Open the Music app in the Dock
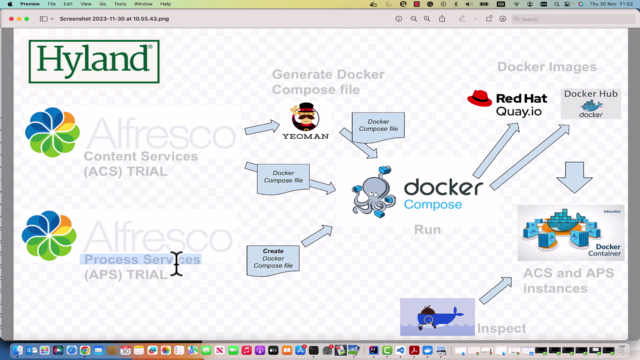This screenshot has width=640, height=360. point(247,350)
